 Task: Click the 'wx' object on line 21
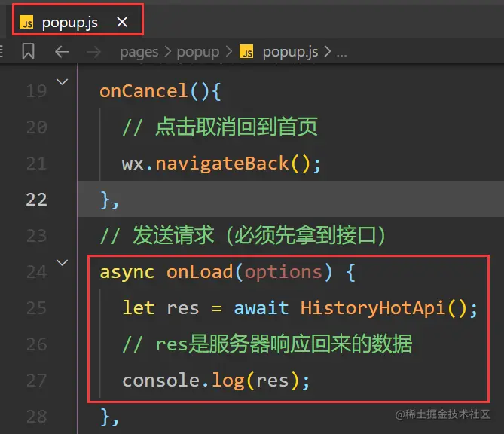tap(133, 164)
